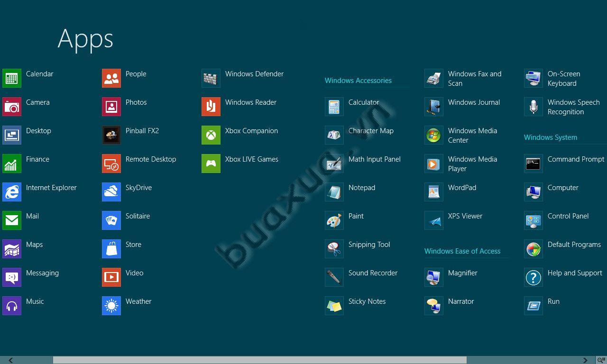607x364 pixels.
Task: Click the "Command Prompt" text label
Action: tap(576, 159)
